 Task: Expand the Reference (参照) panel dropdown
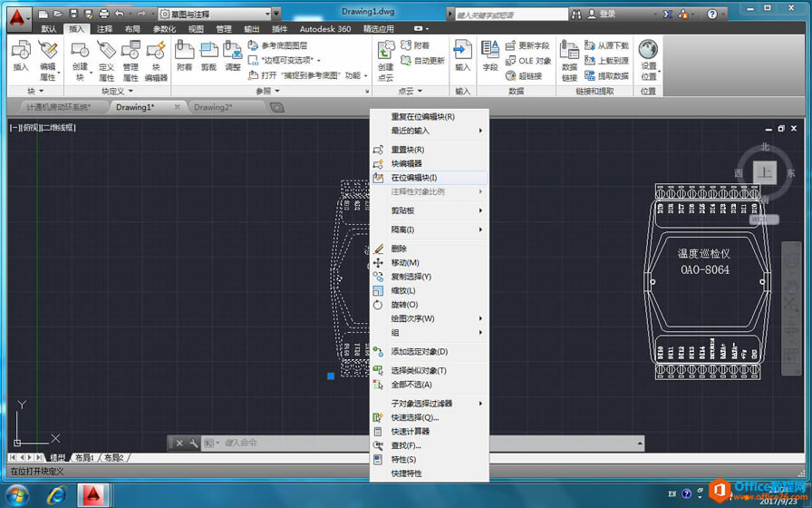click(267, 92)
